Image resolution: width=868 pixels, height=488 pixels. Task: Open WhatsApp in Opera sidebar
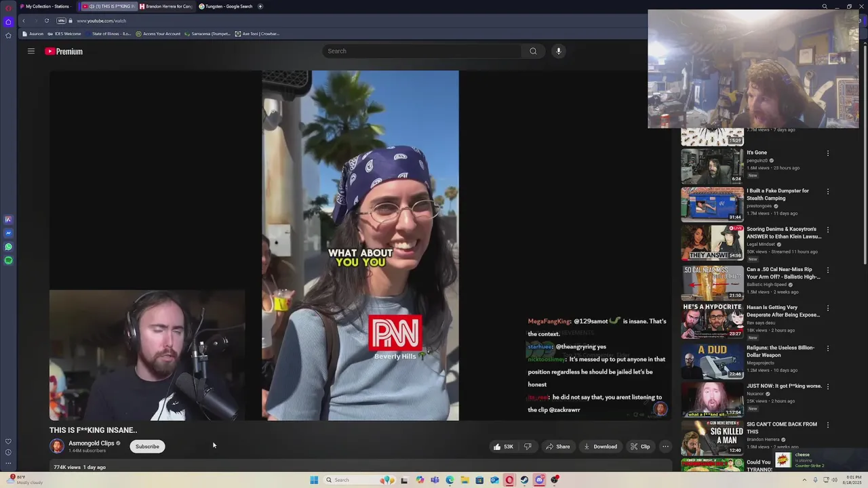click(8, 247)
